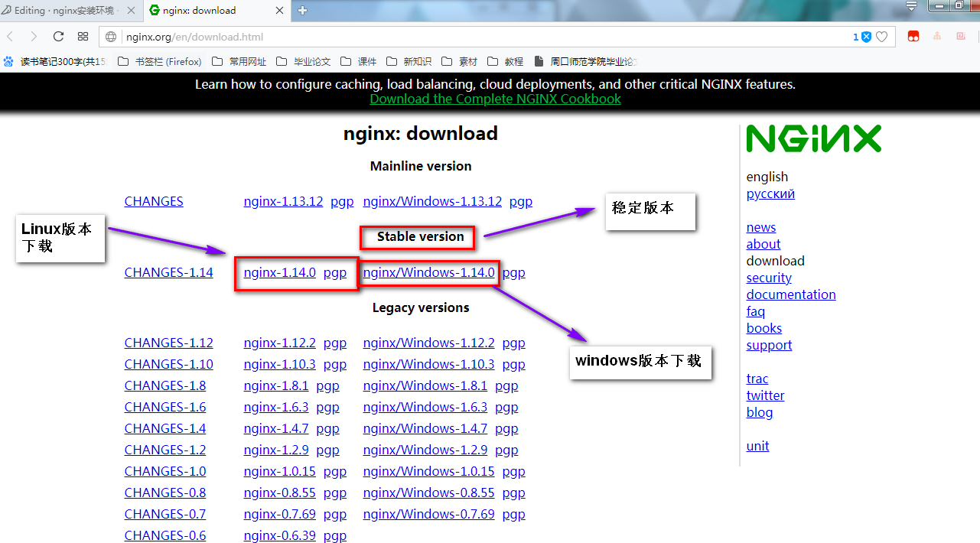Click the green NGINX logo

[814, 138]
